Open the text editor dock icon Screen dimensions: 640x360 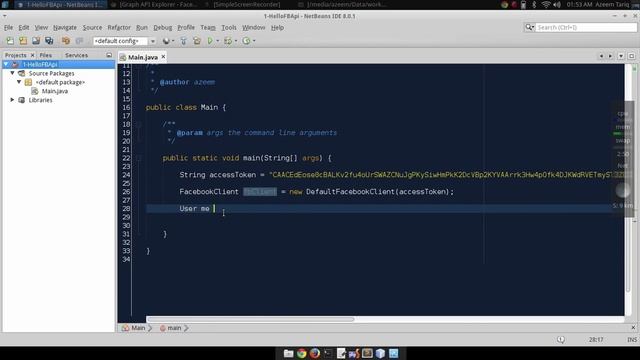click(341, 353)
